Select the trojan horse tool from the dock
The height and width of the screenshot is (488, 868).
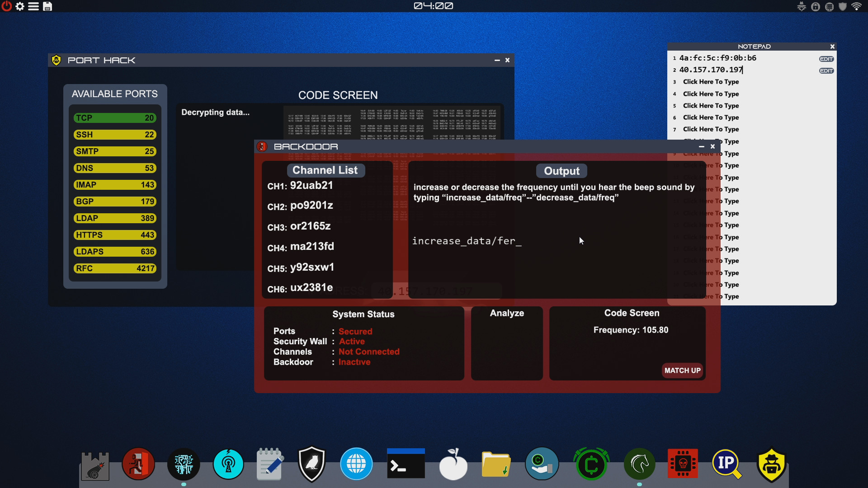(x=639, y=463)
